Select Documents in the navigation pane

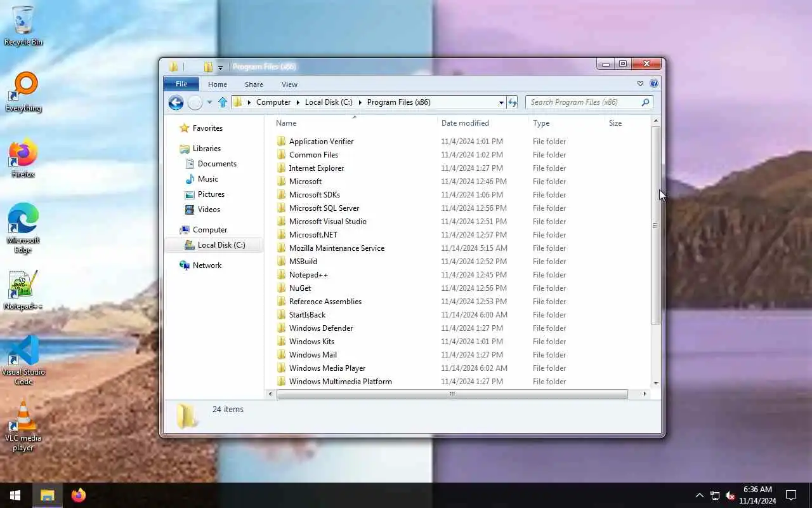click(217, 164)
